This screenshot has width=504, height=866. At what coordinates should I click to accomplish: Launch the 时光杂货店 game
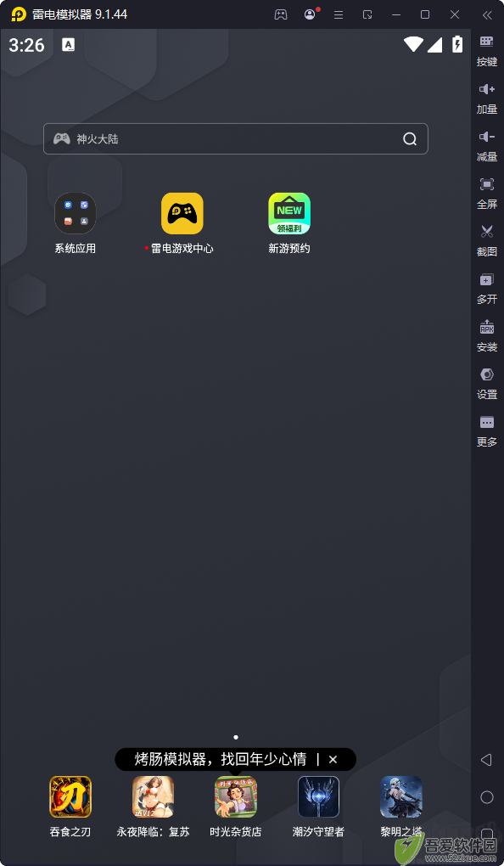[x=236, y=807]
